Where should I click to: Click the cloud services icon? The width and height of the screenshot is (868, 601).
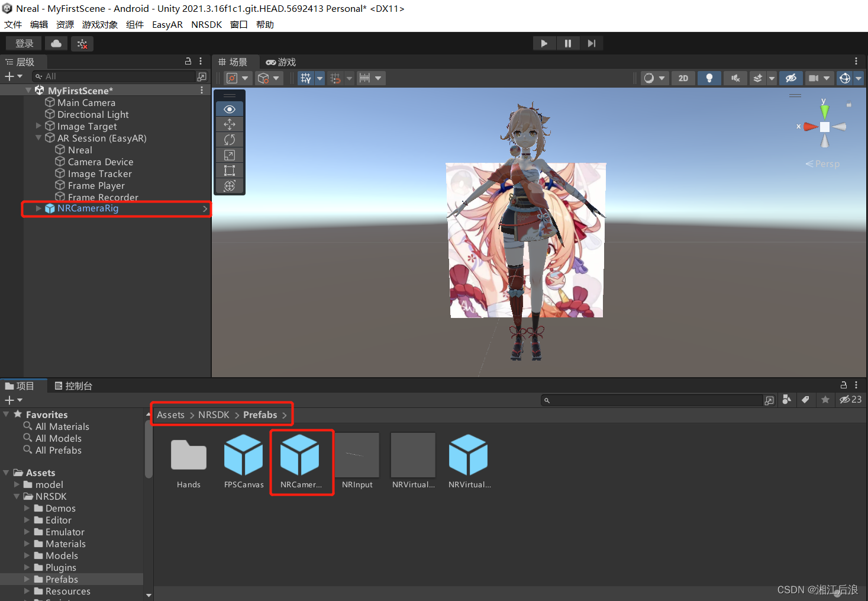(56, 43)
